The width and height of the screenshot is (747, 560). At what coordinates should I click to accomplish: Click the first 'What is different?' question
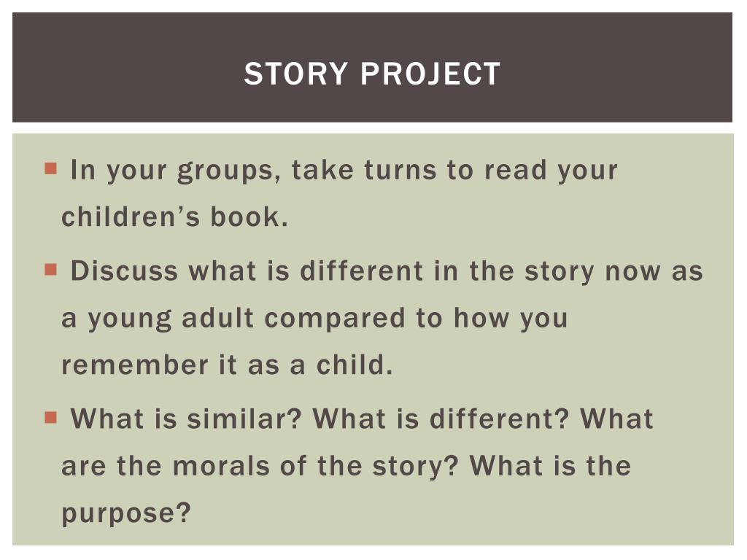click(x=441, y=419)
